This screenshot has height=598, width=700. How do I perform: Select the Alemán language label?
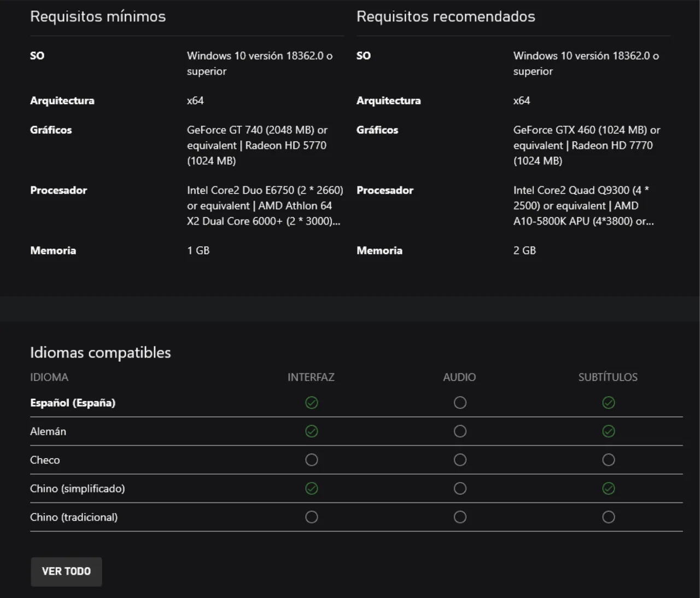[48, 431]
